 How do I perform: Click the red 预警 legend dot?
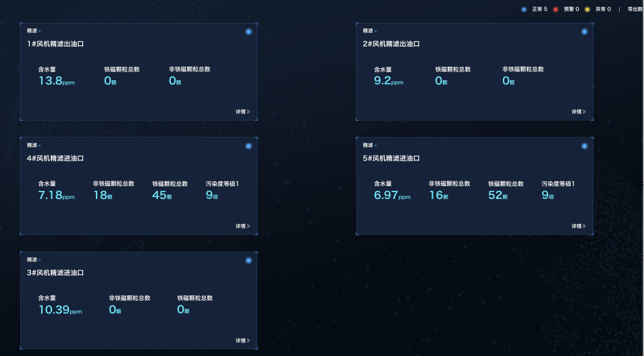coord(556,9)
